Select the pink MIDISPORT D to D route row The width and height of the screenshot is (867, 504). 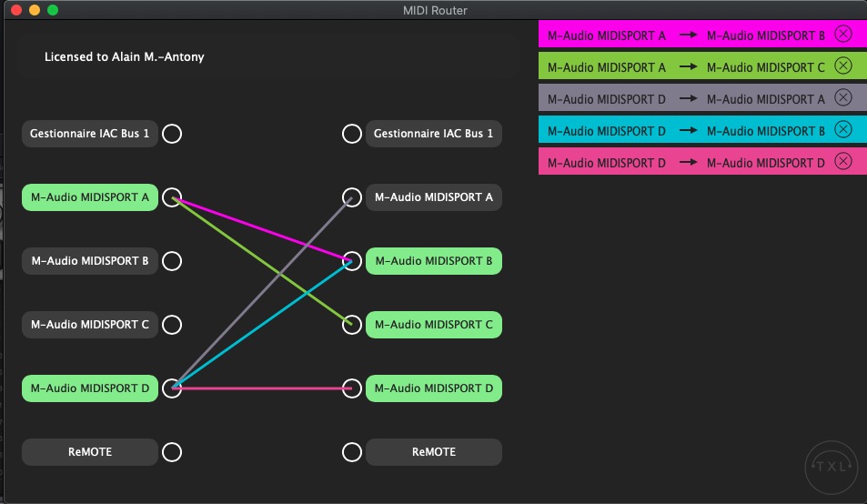click(x=702, y=162)
